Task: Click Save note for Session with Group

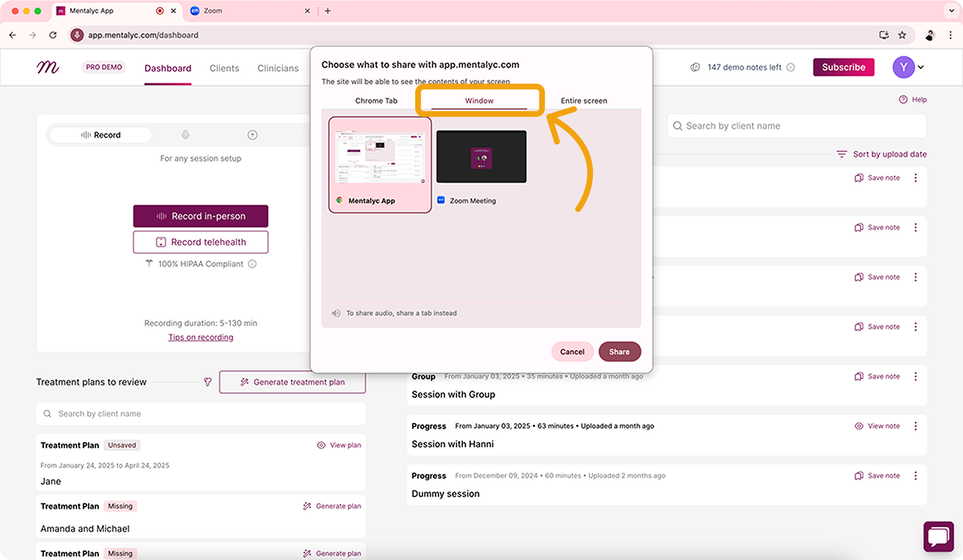Action: (877, 377)
